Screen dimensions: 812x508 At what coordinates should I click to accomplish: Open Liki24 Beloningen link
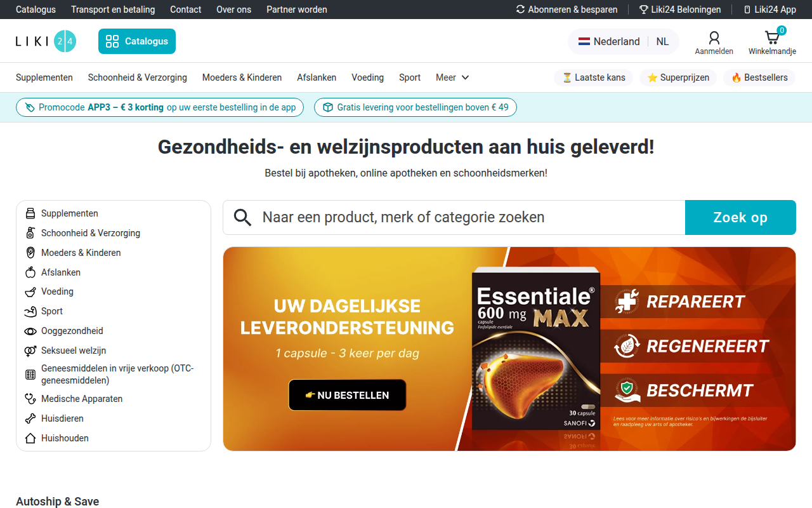[x=680, y=10]
